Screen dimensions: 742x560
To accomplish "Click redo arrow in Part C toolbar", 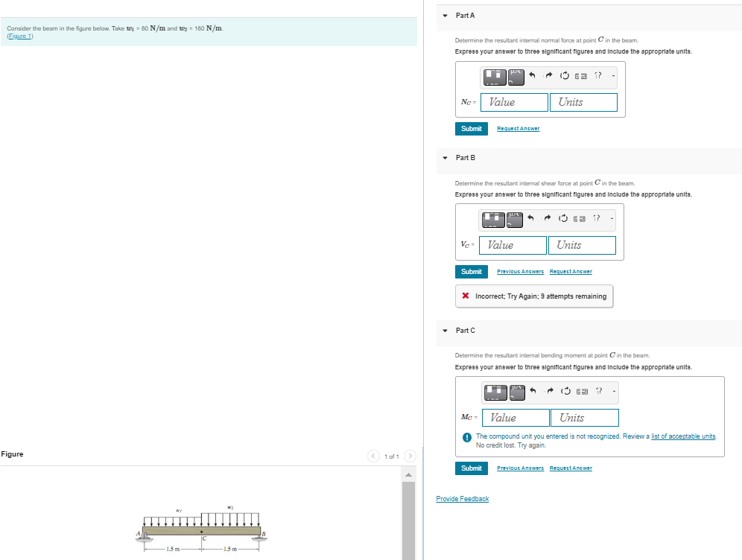I will (549, 391).
